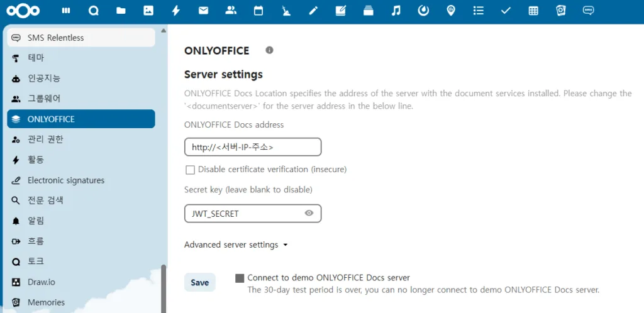Open Memories settings in the sidebar
This screenshot has height=313, width=644.
(81, 302)
